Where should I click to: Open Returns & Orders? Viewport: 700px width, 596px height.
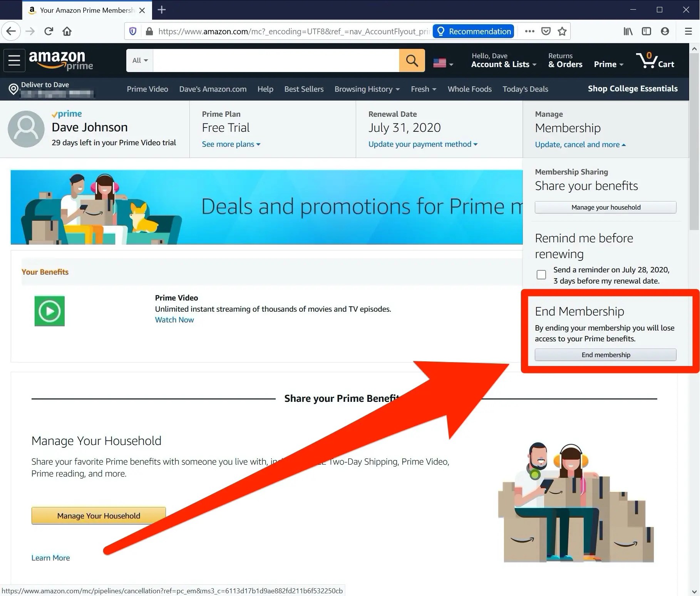point(565,60)
